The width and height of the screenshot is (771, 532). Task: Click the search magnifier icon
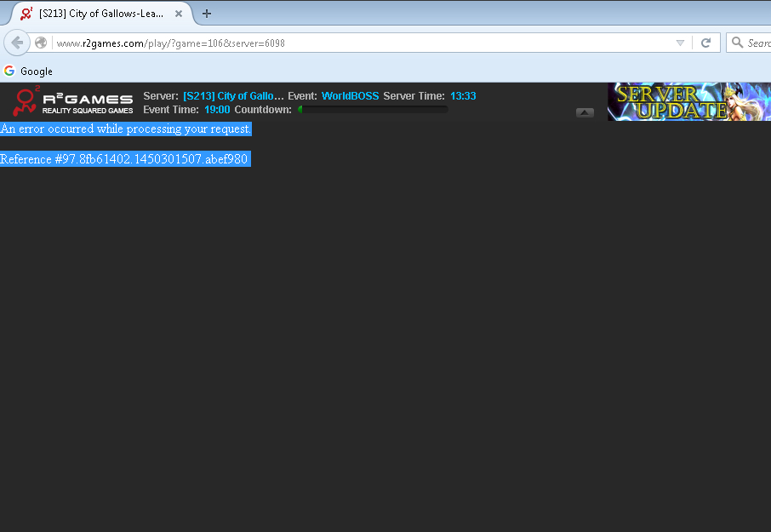click(735, 43)
